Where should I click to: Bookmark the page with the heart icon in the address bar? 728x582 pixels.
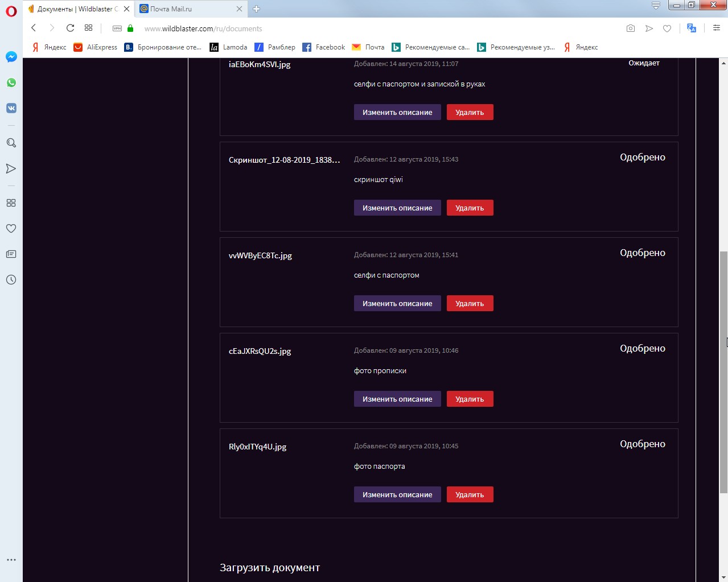click(667, 28)
